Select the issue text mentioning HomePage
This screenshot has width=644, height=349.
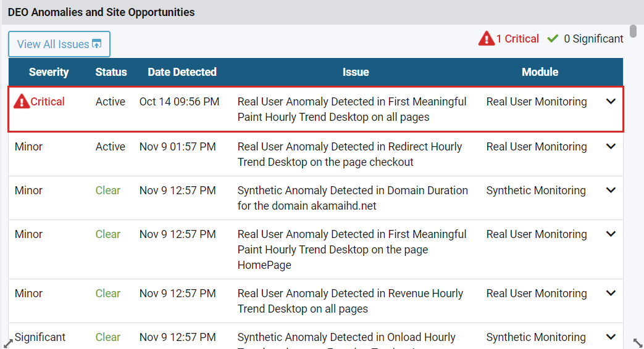click(351, 249)
